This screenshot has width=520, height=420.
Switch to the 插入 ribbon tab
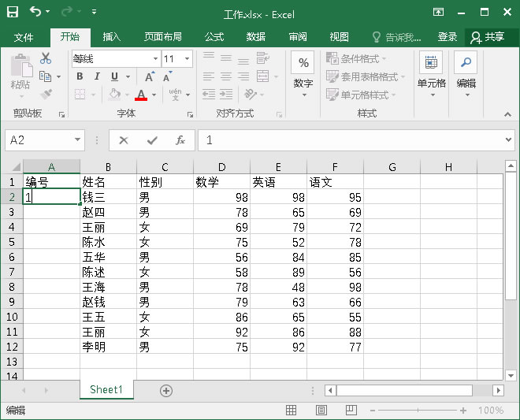coord(111,37)
